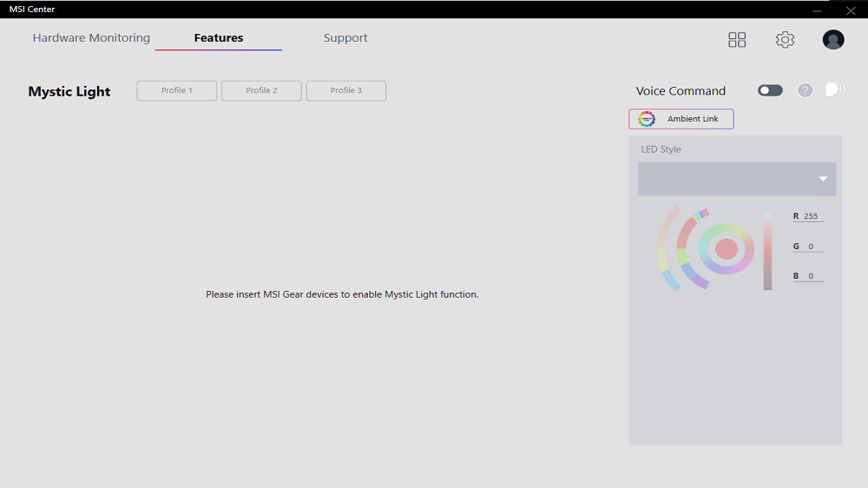Toggle the Voice Command switch on

[770, 90]
